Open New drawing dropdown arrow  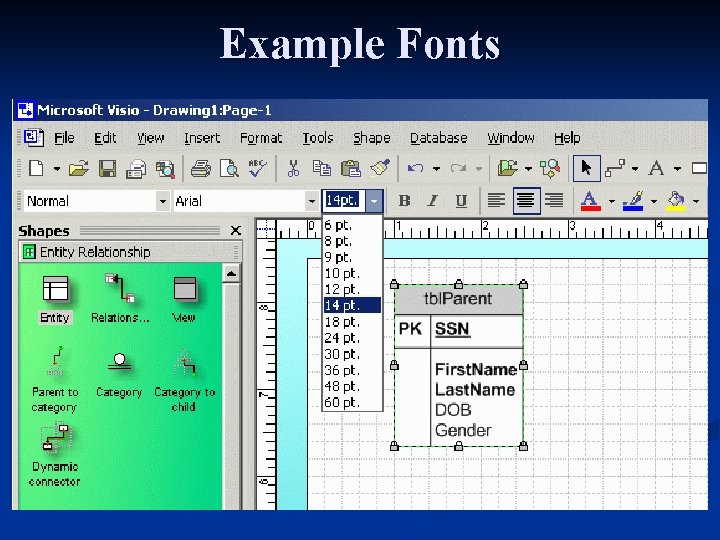[x=56, y=169]
